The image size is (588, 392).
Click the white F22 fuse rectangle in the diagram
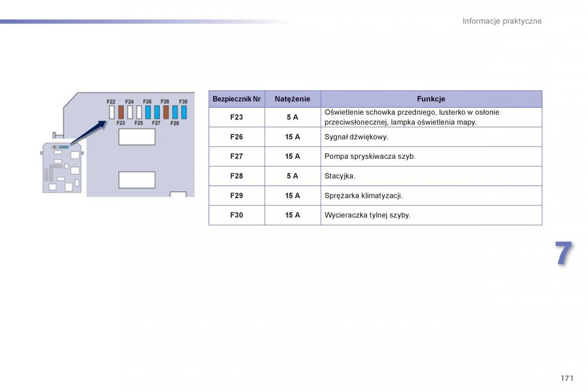(x=112, y=112)
